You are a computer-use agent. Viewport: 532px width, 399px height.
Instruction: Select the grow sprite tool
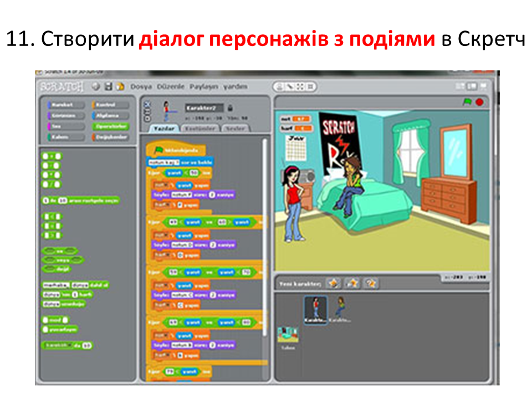[300, 87]
